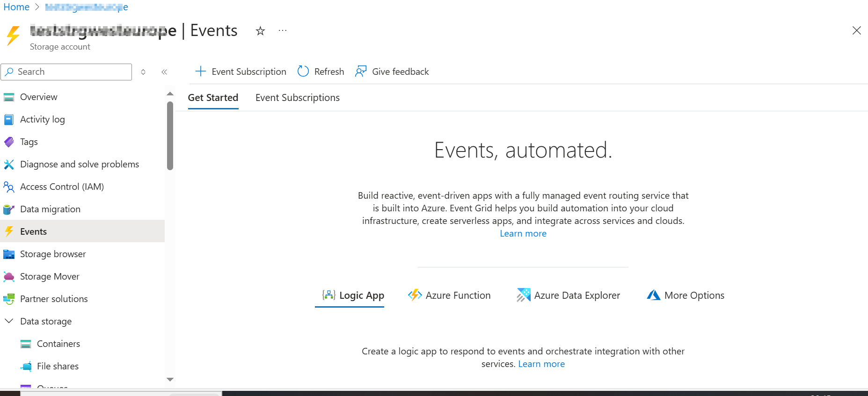Image resolution: width=868 pixels, height=396 pixels.
Task: Click into the sidebar Search field
Action: click(x=66, y=72)
